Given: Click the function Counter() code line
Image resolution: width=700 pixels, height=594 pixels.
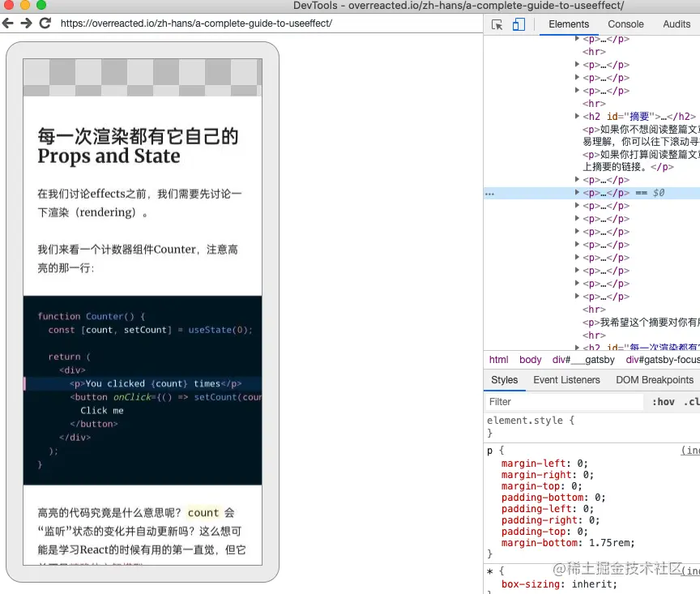Looking at the screenshot, I should point(92,316).
